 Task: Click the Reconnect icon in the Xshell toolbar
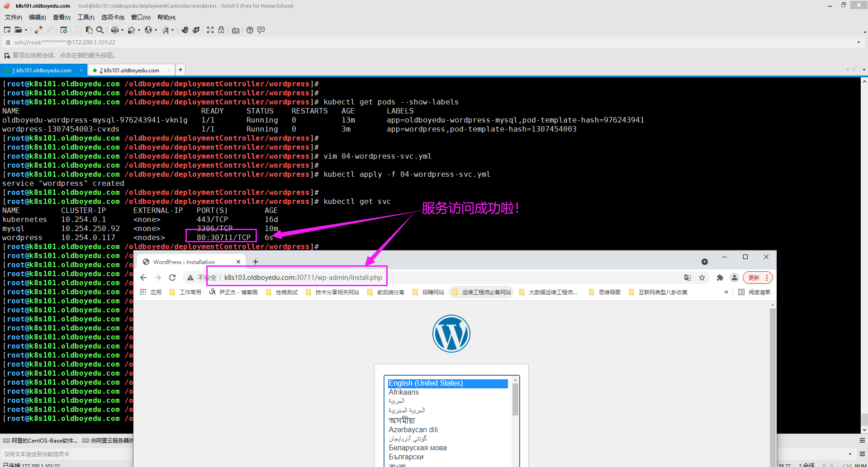pos(38,30)
